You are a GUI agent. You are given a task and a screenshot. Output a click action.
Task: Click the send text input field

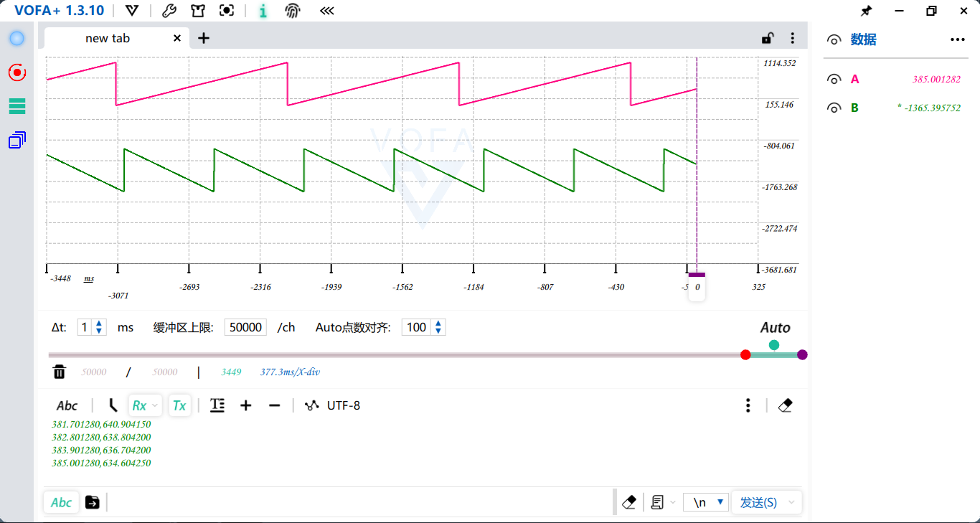(362, 502)
